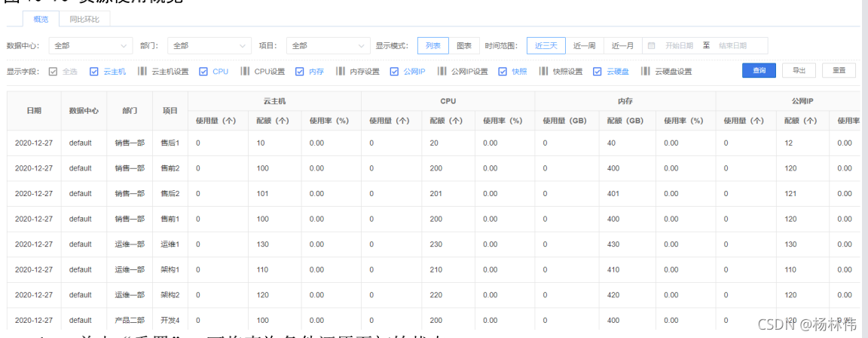
Task: Click 使用量 (GB) column header
Action: [567, 120]
